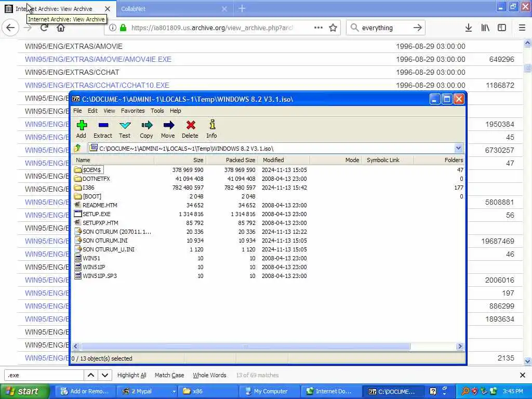Viewport: 532px width, 399px height.
Task: Click the Extract toolbar icon
Action: (x=103, y=129)
